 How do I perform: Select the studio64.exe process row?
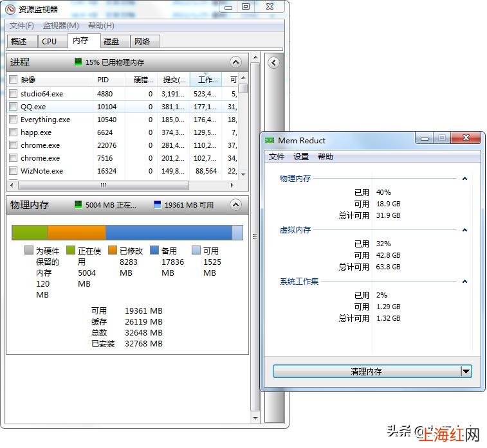(123, 93)
